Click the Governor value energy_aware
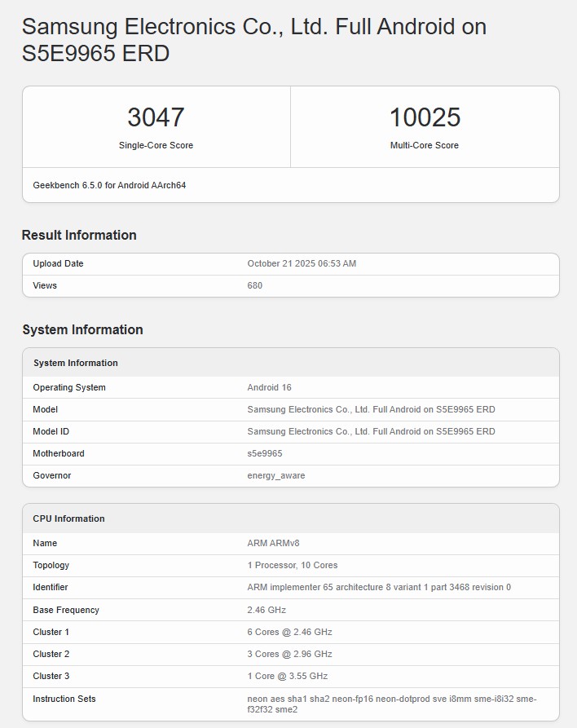The image size is (577, 728). tap(276, 475)
